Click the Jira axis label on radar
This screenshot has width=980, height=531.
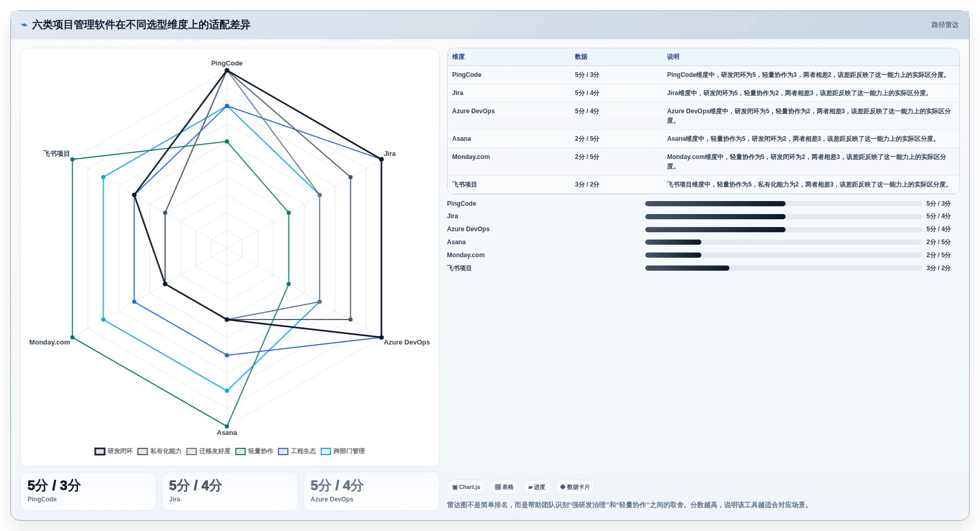pos(390,154)
